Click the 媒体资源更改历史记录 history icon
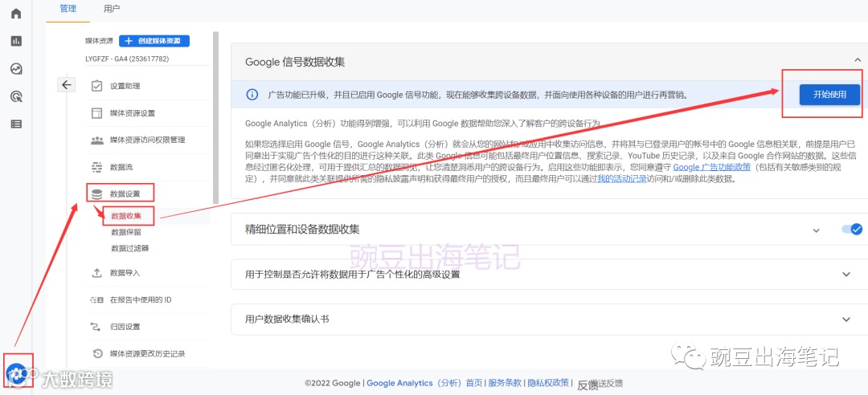 (x=97, y=353)
